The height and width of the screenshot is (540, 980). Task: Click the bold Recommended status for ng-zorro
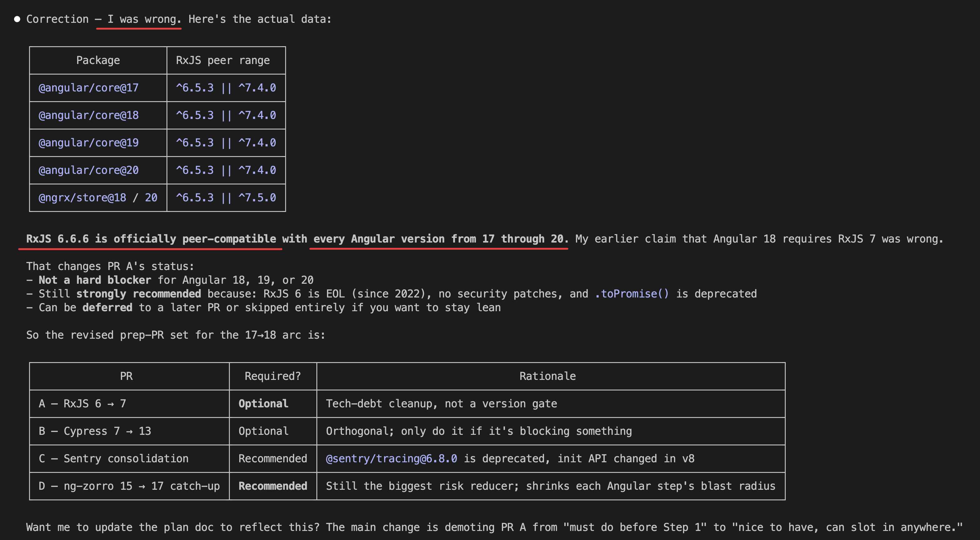272,486
